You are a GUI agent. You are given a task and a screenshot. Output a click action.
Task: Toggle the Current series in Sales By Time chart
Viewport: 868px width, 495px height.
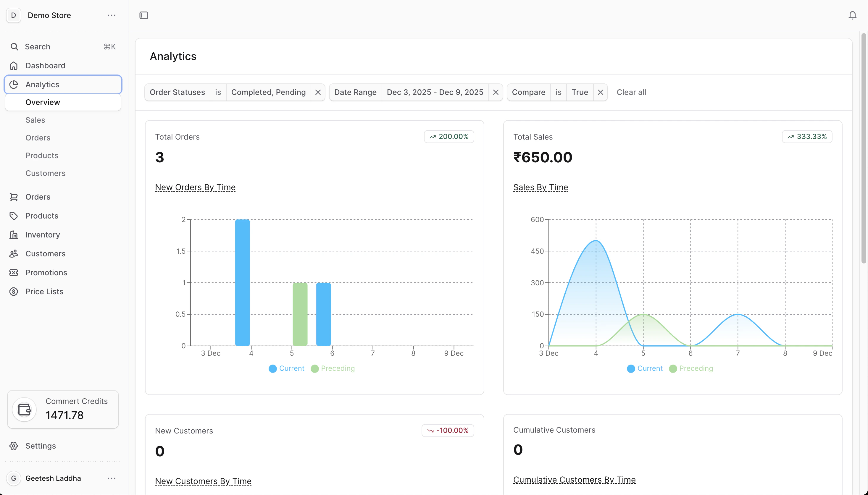click(x=649, y=368)
